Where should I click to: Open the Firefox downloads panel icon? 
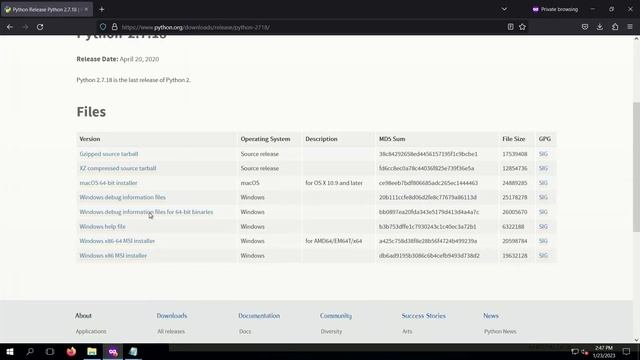(x=600, y=27)
